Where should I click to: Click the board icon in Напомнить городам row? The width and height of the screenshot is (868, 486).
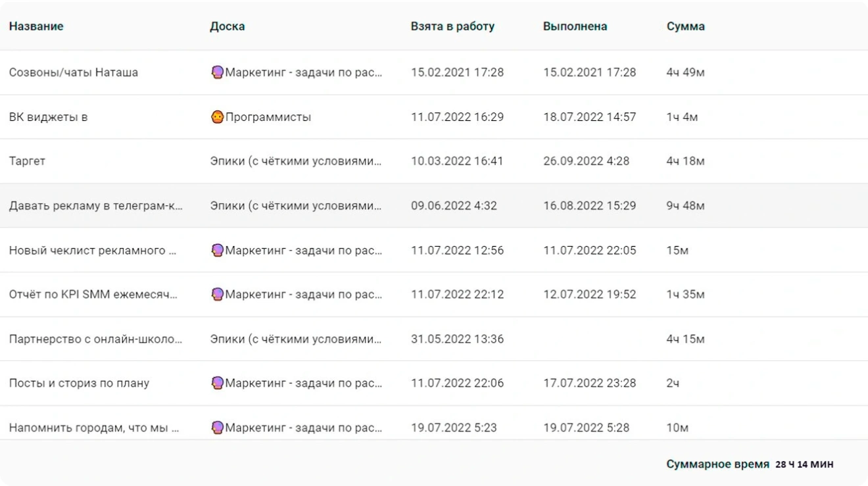click(x=217, y=427)
